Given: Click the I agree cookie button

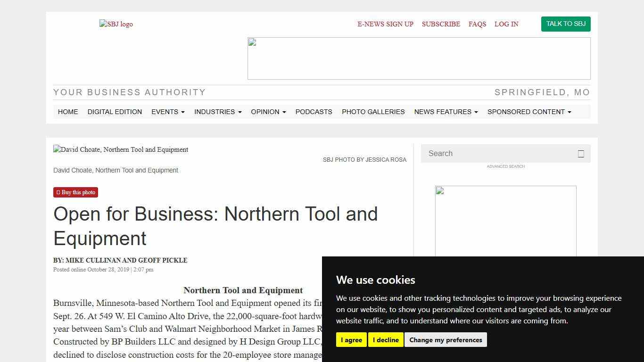Looking at the screenshot, I should (x=351, y=339).
